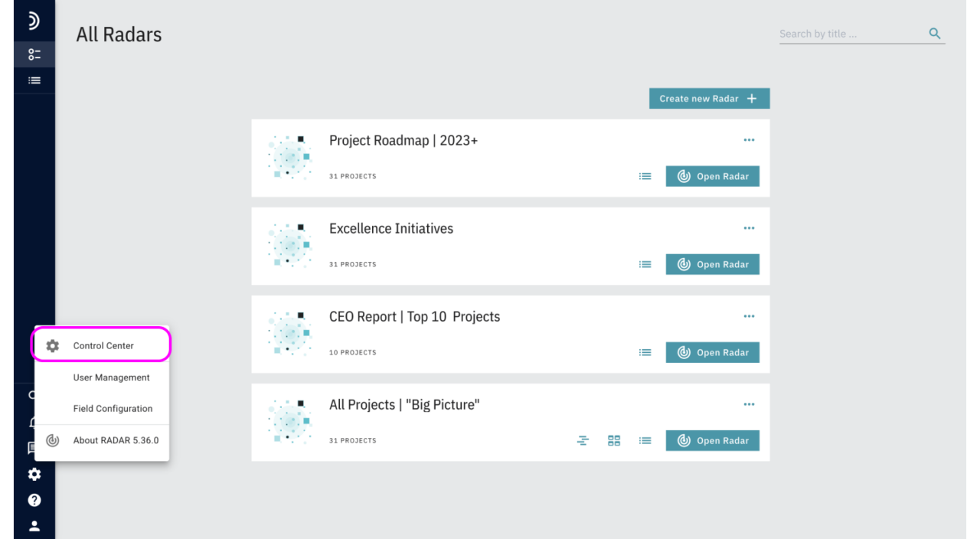Screen dimensions: 980x539
Task: Open the notifications bell in the sidebar
Action: (34, 422)
